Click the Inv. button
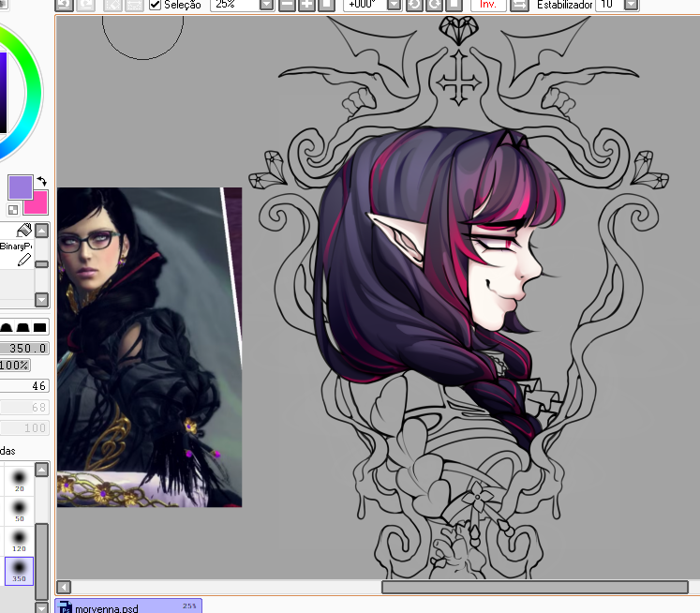Image resolution: width=700 pixels, height=613 pixels. point(488,5)
